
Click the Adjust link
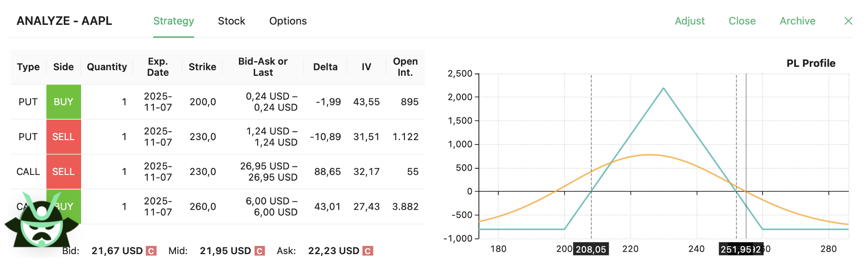(689, 21)
